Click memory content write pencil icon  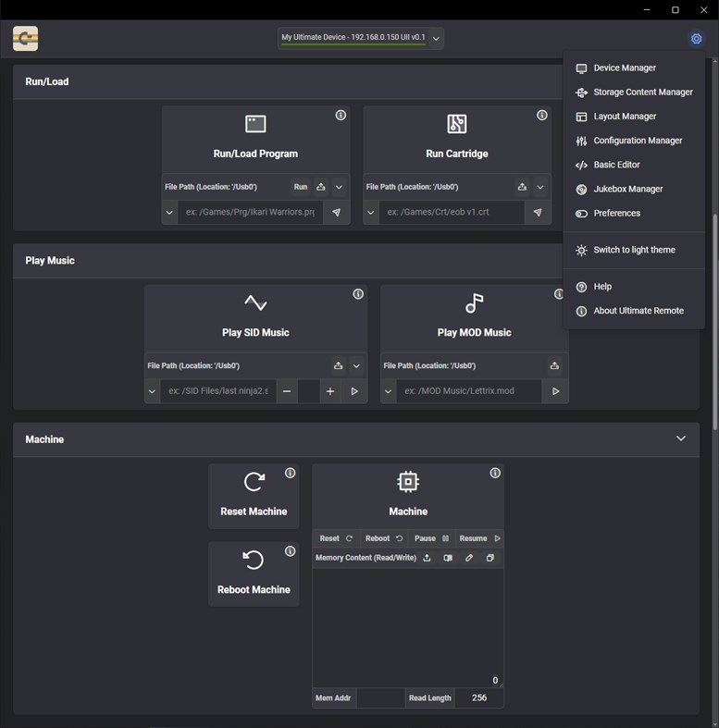pos(469,558)
